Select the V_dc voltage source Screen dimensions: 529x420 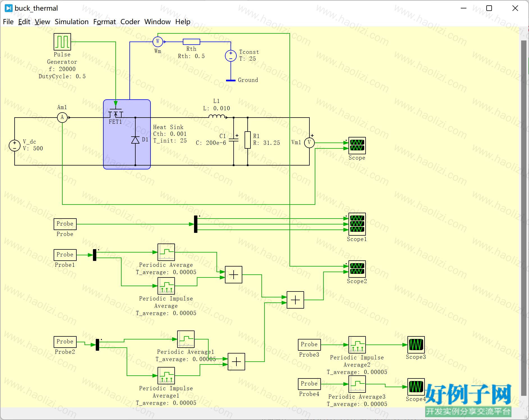tap(15, 146)
